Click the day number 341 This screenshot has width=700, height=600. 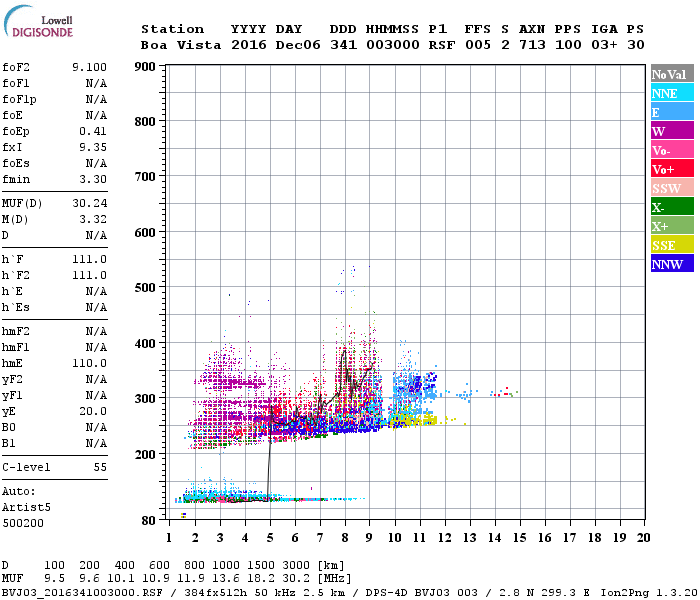tap(343, 45)
